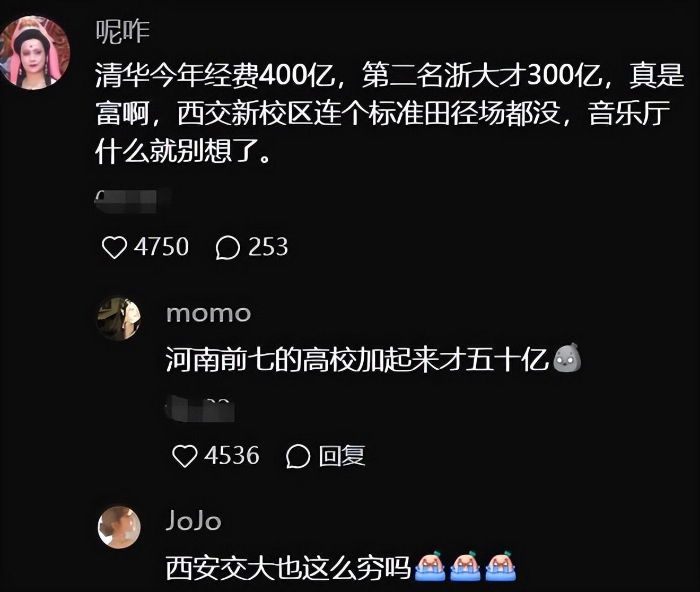The height and width of the screenshot is (592, 700).
Task: Click the last crying emoji in JoJo's comment
Action: click(x=500, y=567)
